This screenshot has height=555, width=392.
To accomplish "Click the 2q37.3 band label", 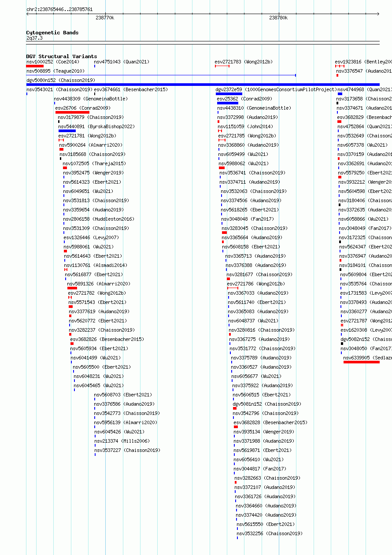I will click(x=34, y=38).
